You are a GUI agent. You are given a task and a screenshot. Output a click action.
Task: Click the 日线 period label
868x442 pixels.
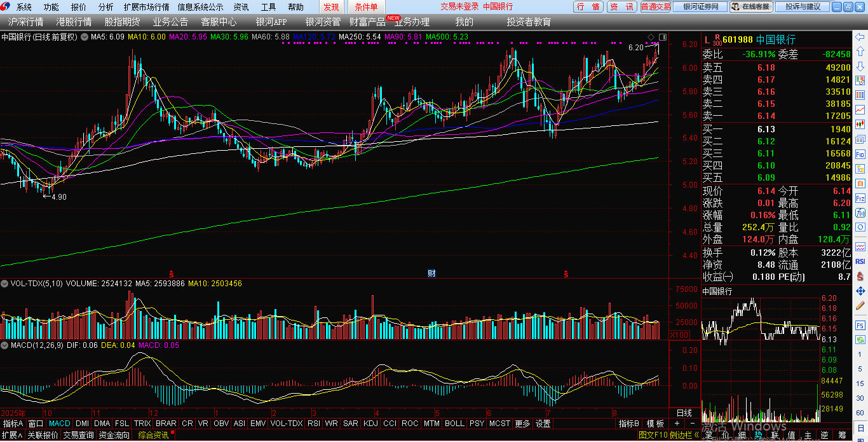point(684,413)
